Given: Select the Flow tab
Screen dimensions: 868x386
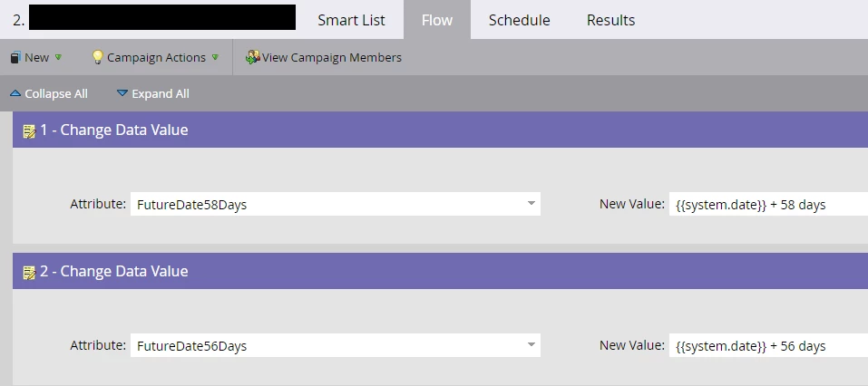Looking at the screenshot, I should tap(437, 20).
